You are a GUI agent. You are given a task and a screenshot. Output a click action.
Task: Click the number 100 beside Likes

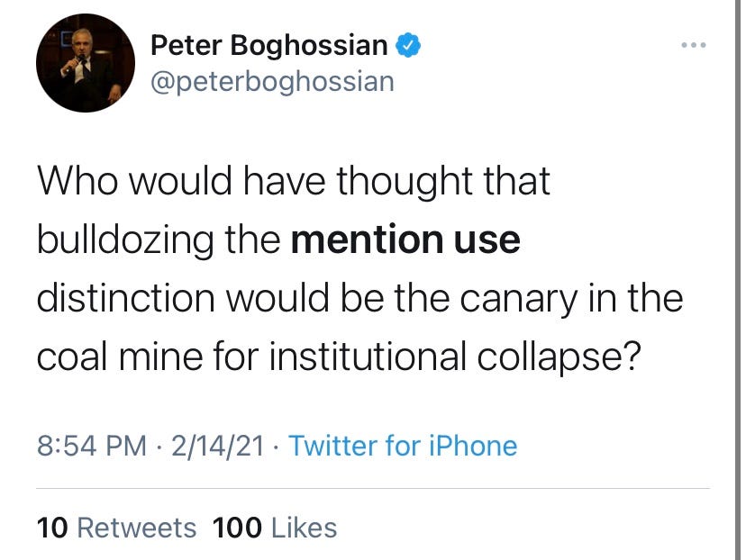click(237, 528)
